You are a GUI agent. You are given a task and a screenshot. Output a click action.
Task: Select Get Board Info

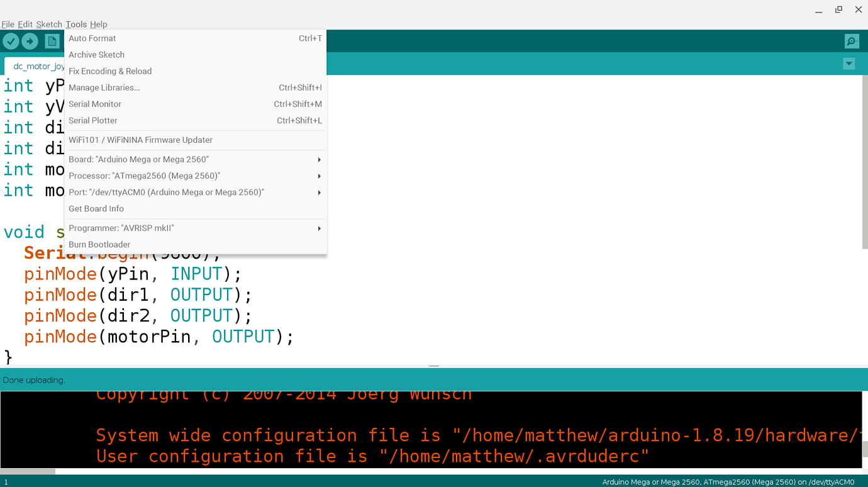coord(96,208)
